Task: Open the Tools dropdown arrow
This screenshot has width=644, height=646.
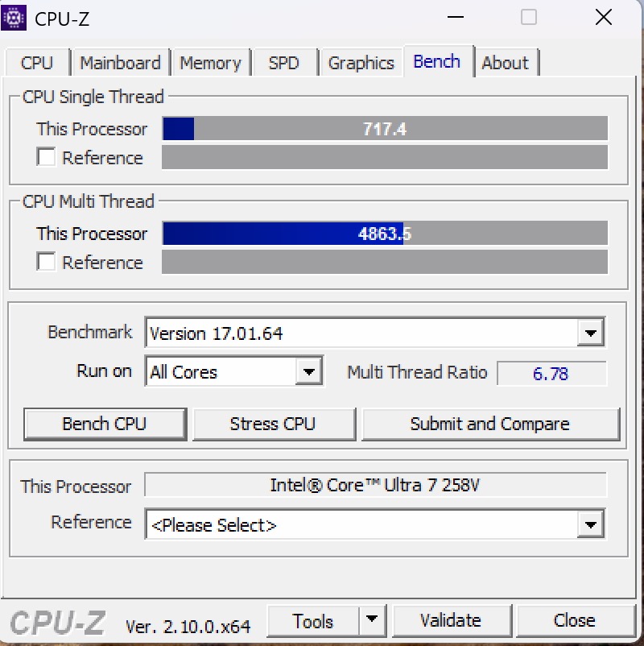Action: click(x=372, y=620)
